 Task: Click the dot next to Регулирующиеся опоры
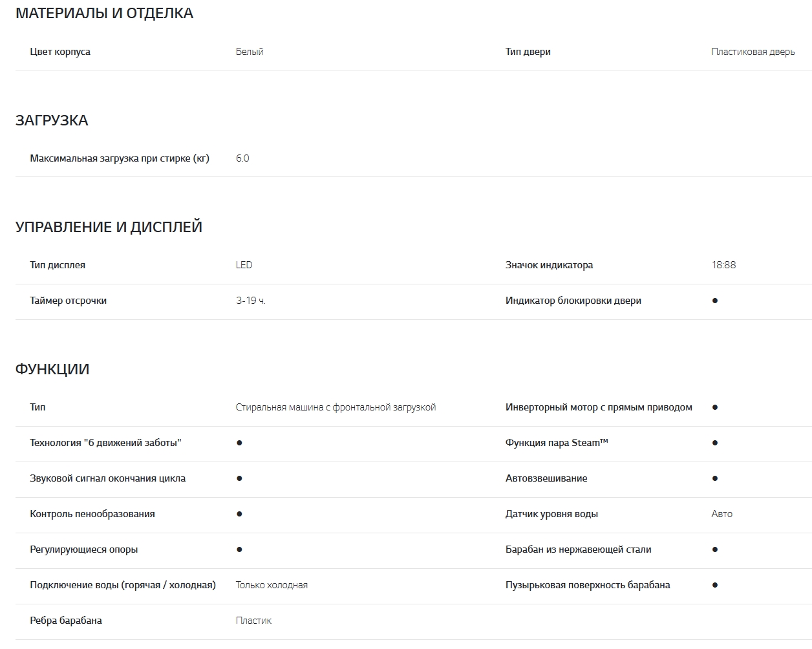239,549
